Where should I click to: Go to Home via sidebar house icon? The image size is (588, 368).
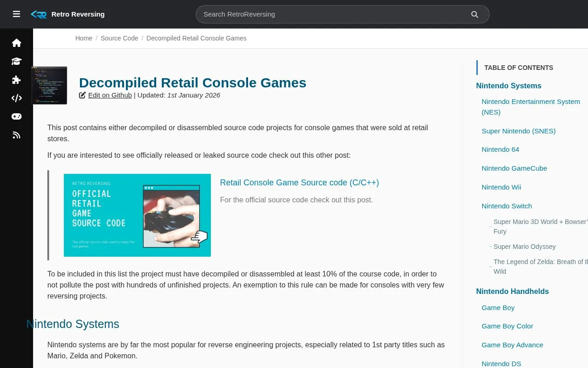tap(17, 43)
